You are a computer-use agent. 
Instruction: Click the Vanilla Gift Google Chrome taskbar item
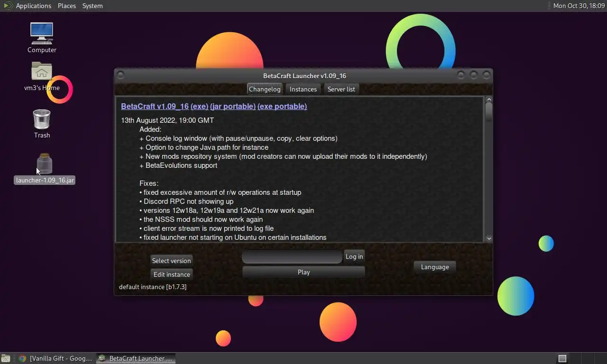point(55,358)
